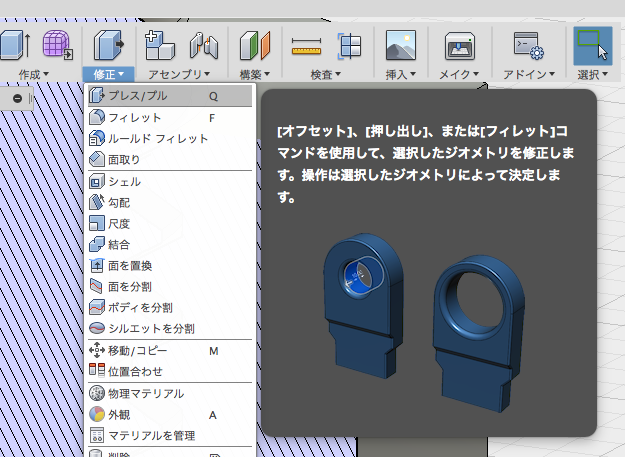Choose 結合 from the menu
Screen dimensions: 625x457
click(170, 245)
